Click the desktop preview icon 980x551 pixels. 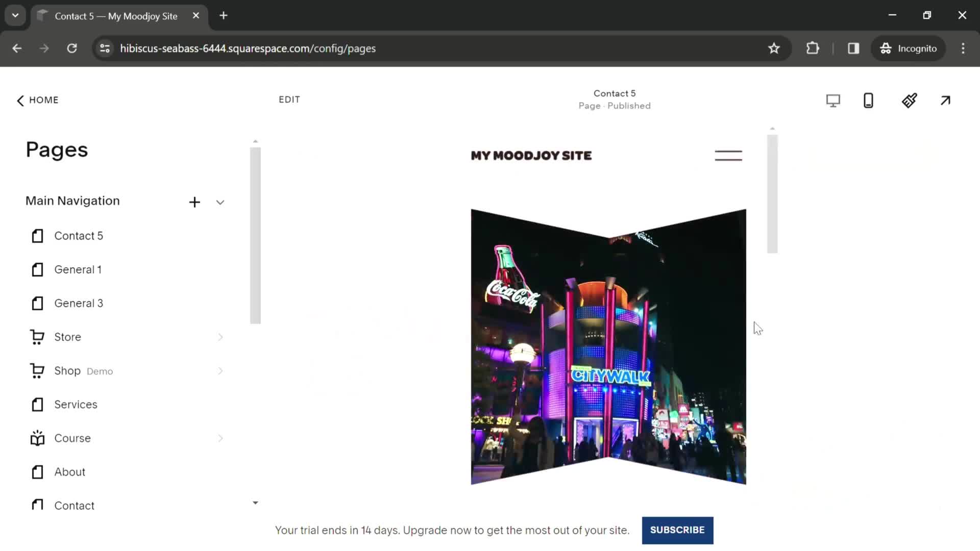[x=832, y=100]
